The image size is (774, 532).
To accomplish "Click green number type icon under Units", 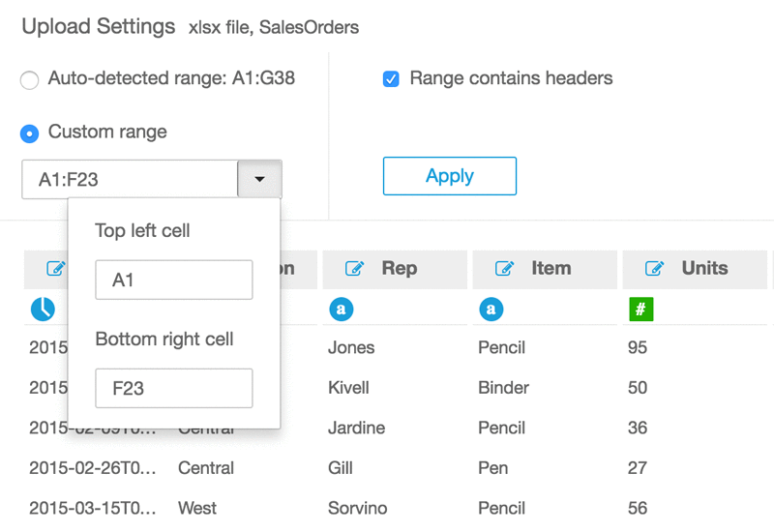I will 640,310.
